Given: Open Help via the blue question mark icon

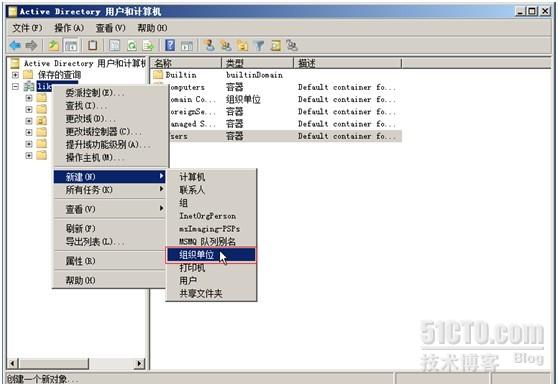Looking at the screenshot, I should pyautogui.click(x=170, y=45).
